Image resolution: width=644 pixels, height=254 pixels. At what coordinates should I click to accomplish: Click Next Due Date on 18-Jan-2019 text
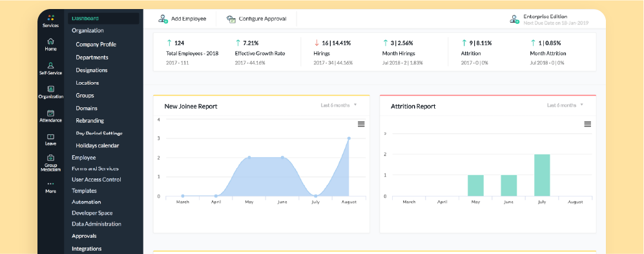point(556,23)
